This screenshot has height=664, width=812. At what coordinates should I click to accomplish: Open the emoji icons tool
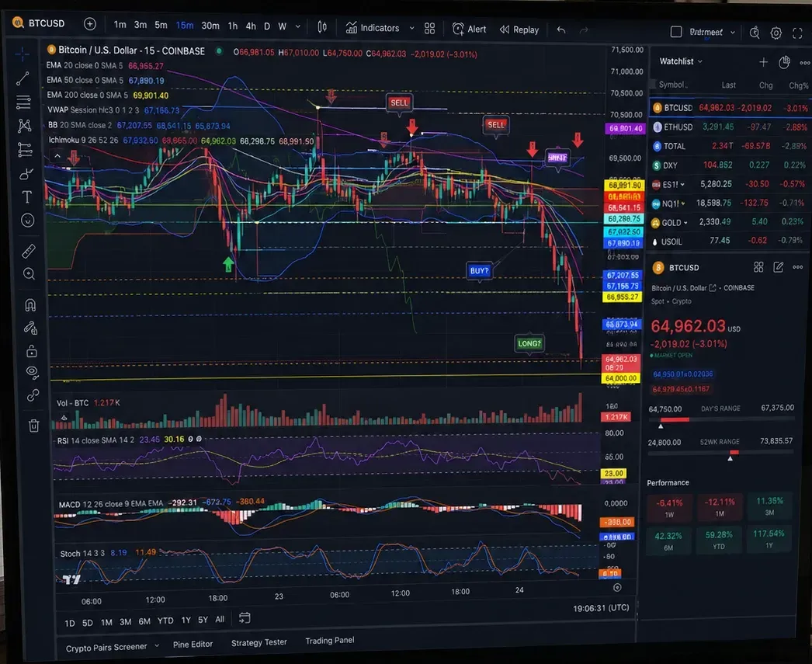[27, 220]
